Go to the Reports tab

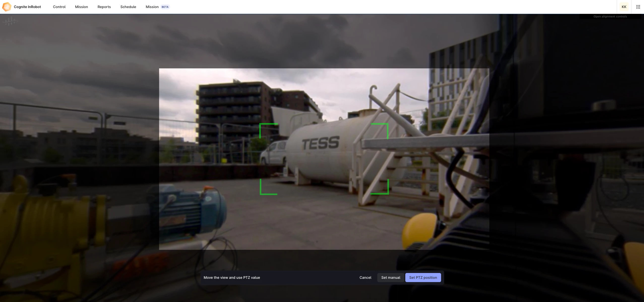click(104, 7)
